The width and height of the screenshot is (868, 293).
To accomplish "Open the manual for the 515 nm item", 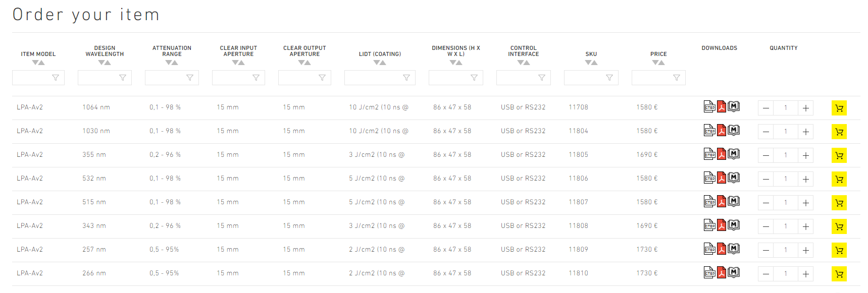I will (734, 201).
